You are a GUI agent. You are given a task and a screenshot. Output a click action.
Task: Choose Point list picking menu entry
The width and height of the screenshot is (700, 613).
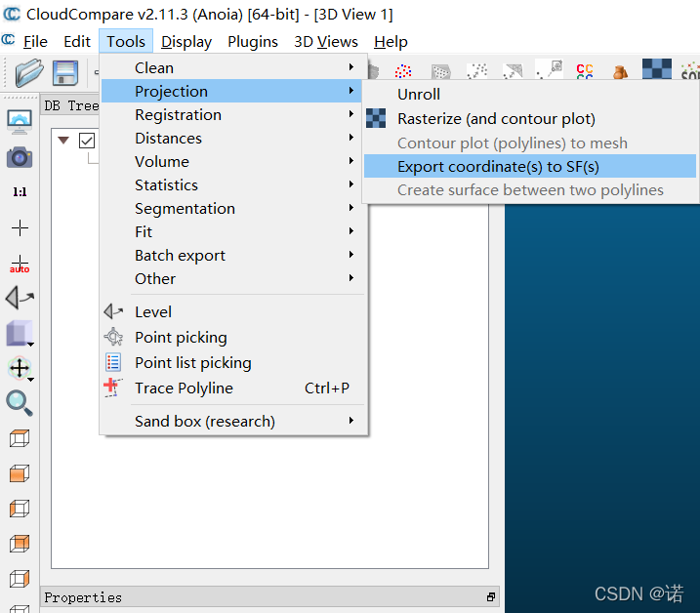click(233, 362)
